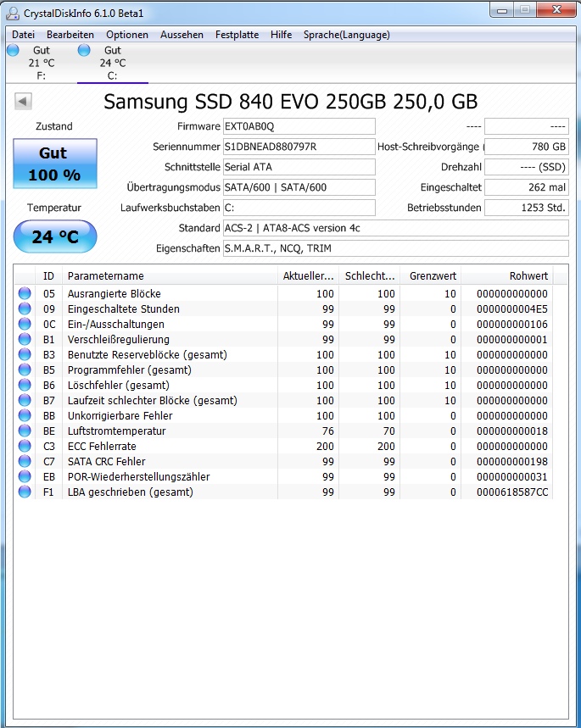581x728 pixels.
Task: Click status orb for SATA CRC Fehler row
Action: click(25, 462)
